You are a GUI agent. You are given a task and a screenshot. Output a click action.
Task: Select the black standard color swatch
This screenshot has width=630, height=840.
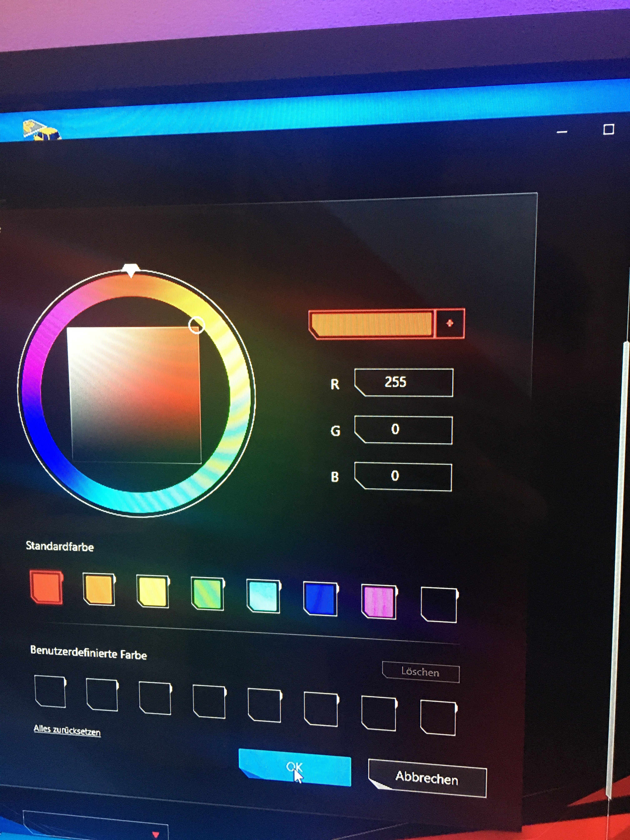coord(439,605)
